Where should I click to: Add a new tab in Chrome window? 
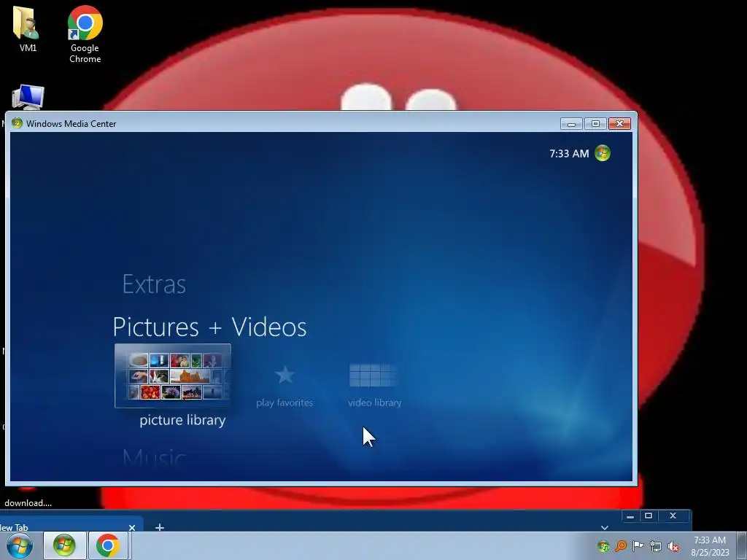(160, 527)
